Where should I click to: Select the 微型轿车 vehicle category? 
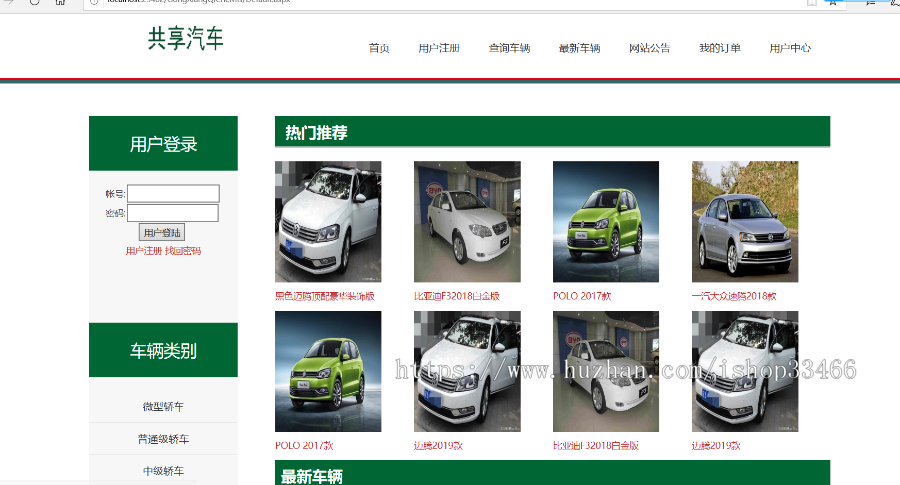point(163,406)
